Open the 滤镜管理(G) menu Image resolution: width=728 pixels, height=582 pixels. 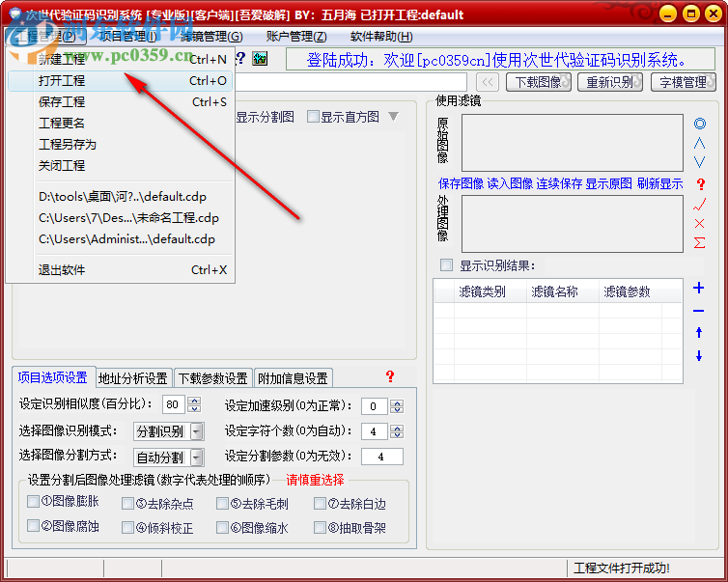(x=211, y=37)
